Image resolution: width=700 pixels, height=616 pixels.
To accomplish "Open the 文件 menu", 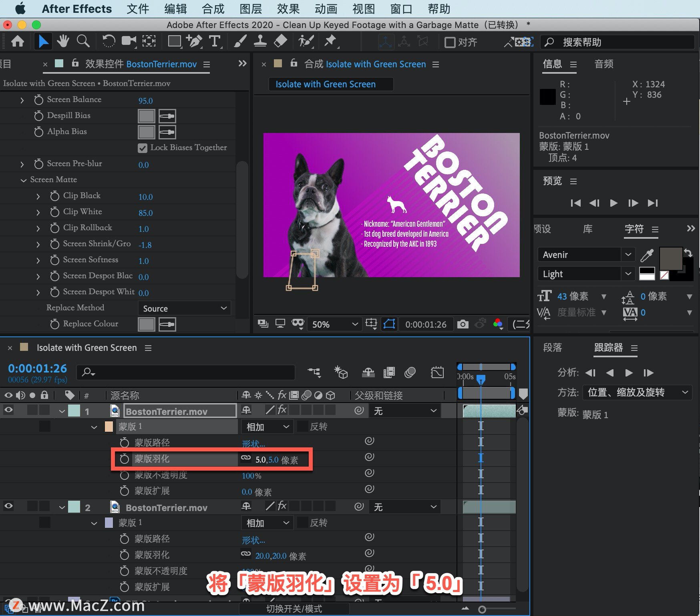I will [138, 9].
